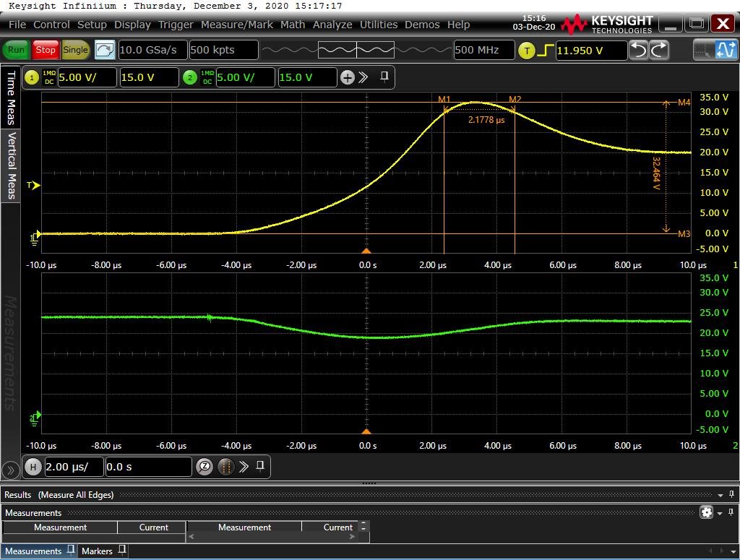The image size is (740, 560).
Task: Open the Time Meas side tab
Action: [x=10, y=97]
